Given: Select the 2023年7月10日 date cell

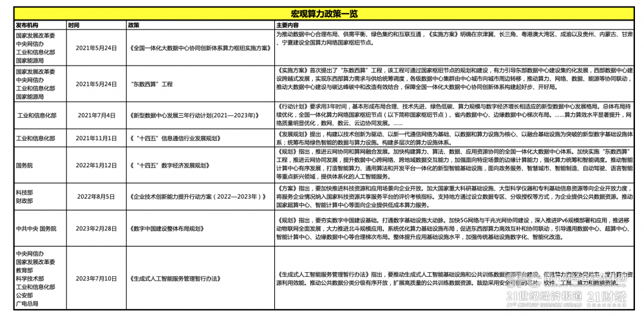Looking at the screenshot, I should pos(97,278).
